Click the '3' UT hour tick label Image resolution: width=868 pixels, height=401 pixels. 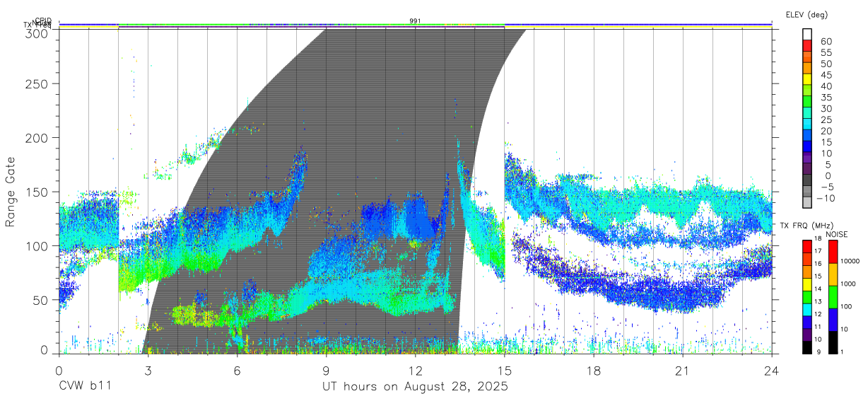pos(148,370)
